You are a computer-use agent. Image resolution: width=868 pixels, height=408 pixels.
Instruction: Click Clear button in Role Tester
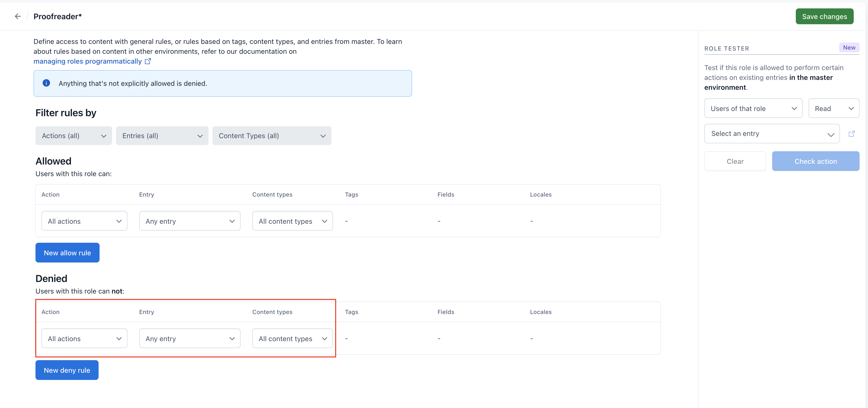tap(735, 161)
